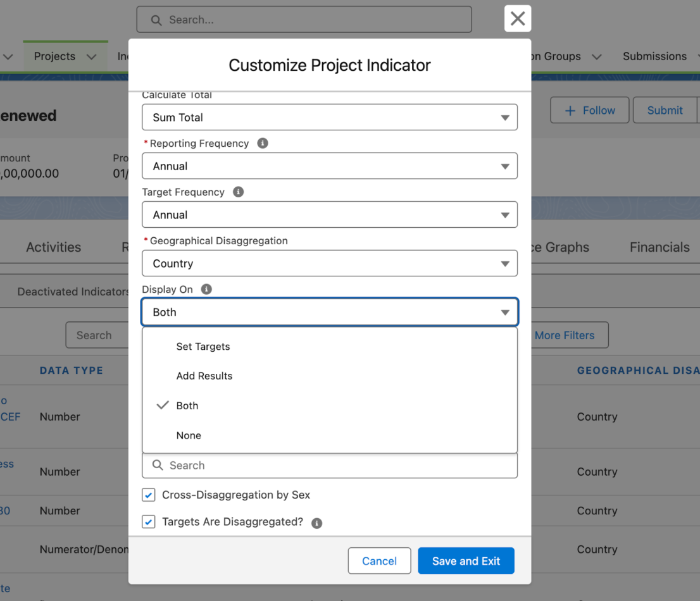Click the Target Frequency info icon
The image size is (700, 601).
click(x=237, y=192)
